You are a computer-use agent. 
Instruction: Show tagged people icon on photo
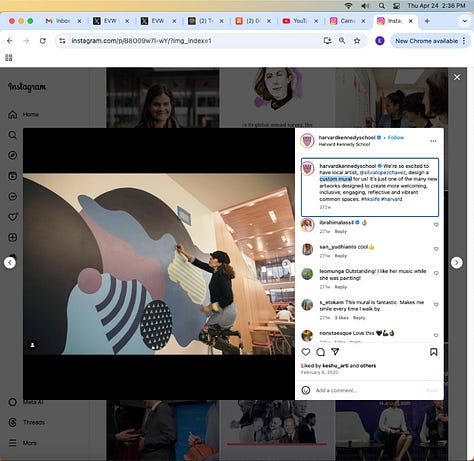(33, 345)
